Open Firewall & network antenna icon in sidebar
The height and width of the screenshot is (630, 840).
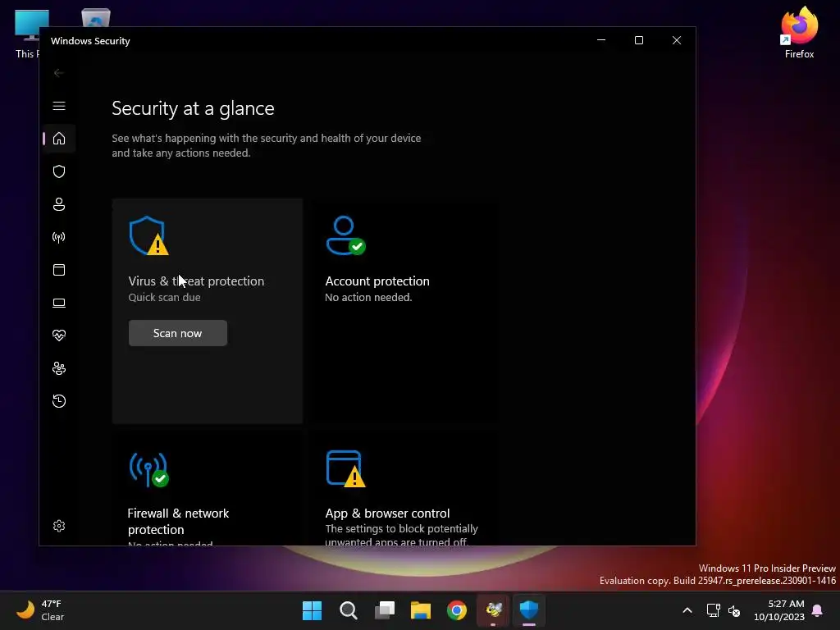[59, 237]
